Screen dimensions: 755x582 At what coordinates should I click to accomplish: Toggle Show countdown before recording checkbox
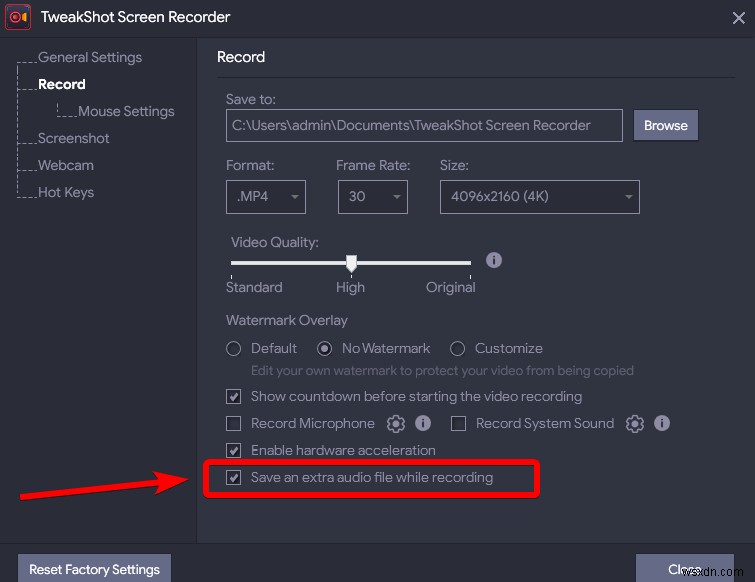point(234,397)
